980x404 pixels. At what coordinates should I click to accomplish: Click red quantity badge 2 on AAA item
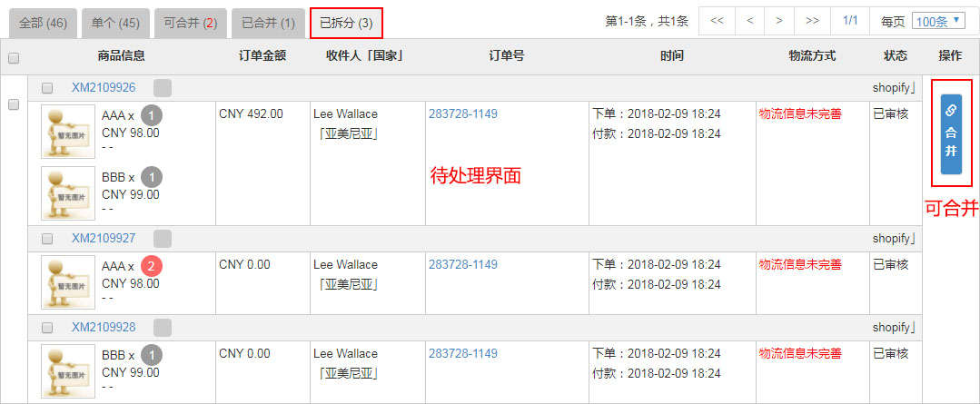pyautogui.click(x=152, y=267)
